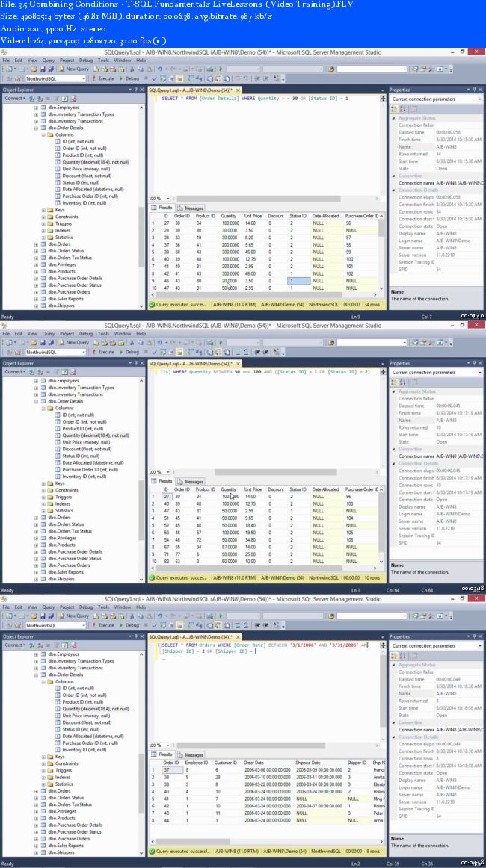The height and width of the screenshot is (868, 486).
Task: Open the Tools menu in the bottom SSMS frame
Action: click(104, 607)
